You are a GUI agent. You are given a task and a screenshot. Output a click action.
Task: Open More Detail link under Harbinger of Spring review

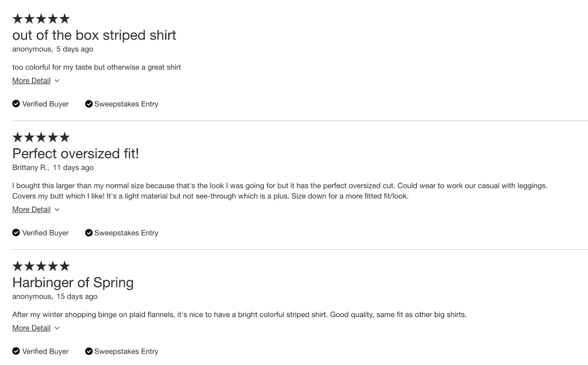tap(31, 328)
